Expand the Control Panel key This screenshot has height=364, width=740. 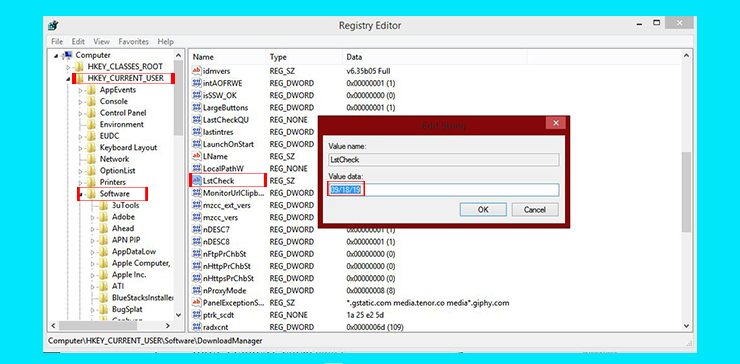(81, 113)
